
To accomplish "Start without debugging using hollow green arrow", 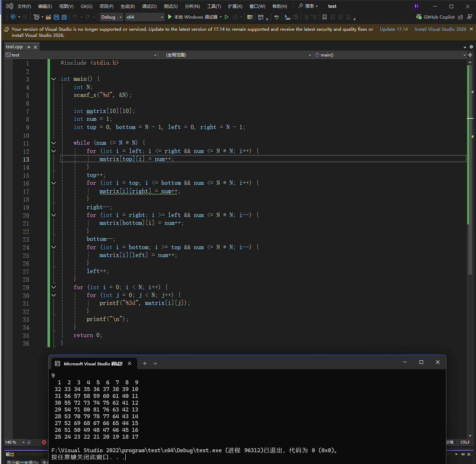I will (226, 17).
